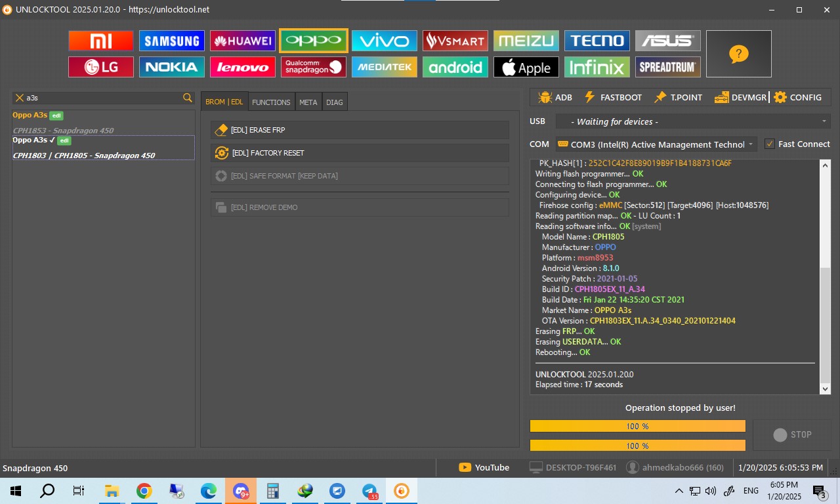Click [EDL] REMOVE DEMO
This screenshot has height=504, width=840.
tap(360, 207)
